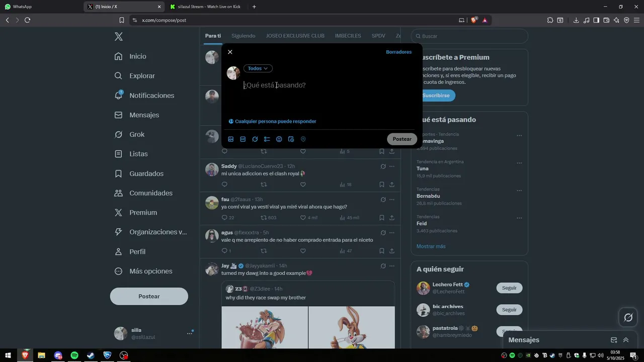Follow Lechero Fett with Seguir button
Screen dimensions: 644x362
coord(509,288)
